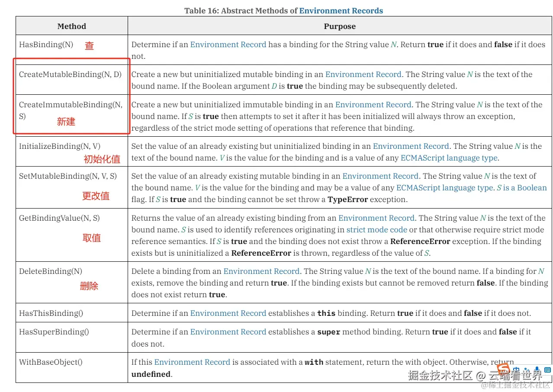Toggle the Sogou 中 Chinese/English mode icon
Screen dimensions: 553x392
click(516, 370)
